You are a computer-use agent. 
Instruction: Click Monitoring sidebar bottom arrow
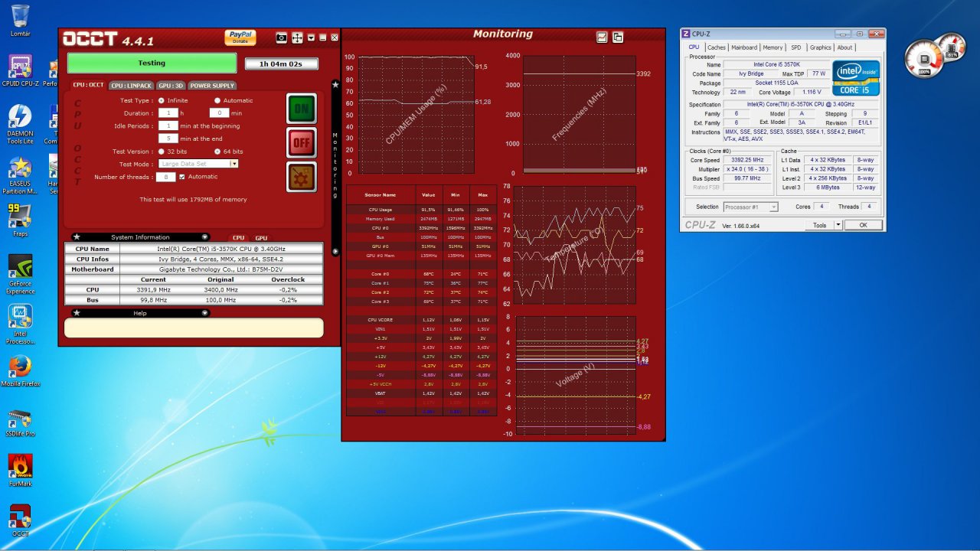[x=335, y=251]
